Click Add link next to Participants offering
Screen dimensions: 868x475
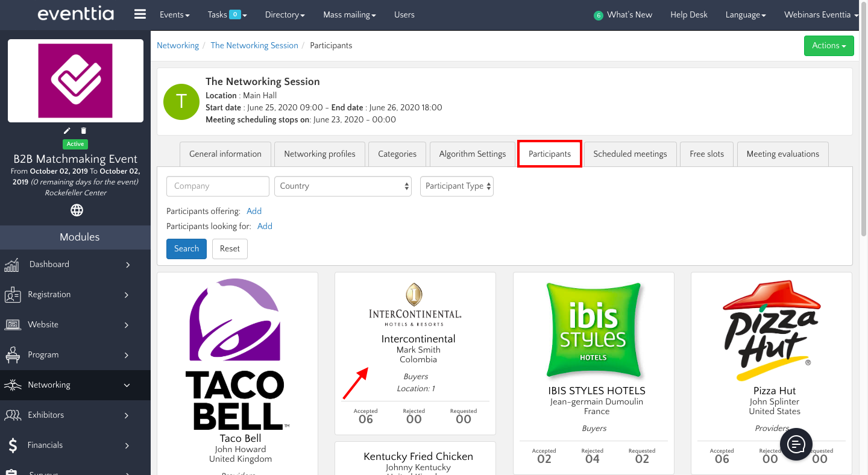pyautogui.click(x=254, y=211)
